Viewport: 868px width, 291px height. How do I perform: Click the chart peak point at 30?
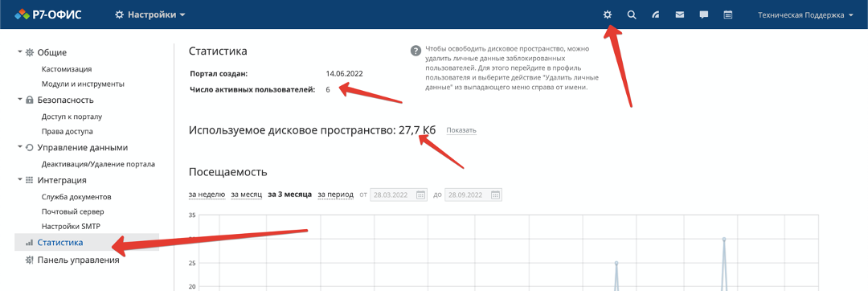[723, 239]
